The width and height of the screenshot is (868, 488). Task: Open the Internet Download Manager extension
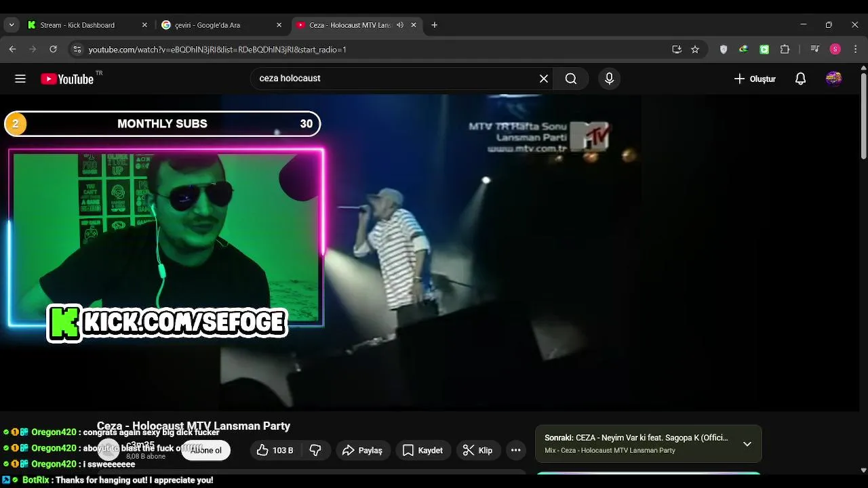click(744, 49)
